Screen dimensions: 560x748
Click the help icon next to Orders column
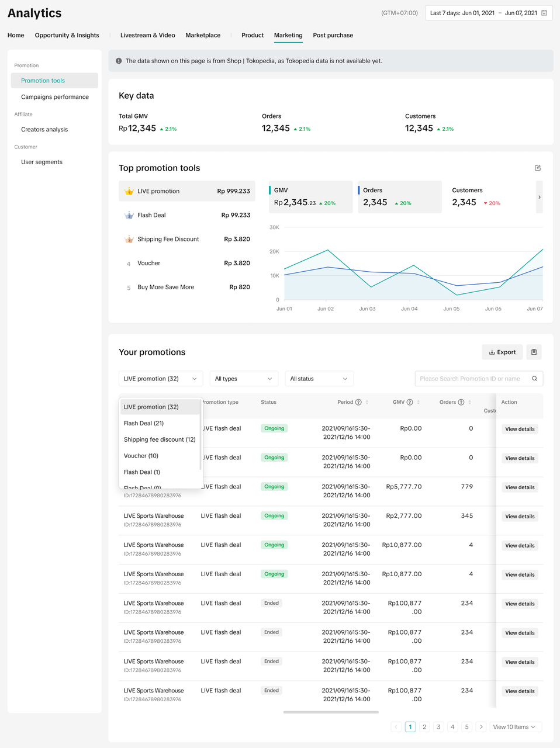[461, 402]
